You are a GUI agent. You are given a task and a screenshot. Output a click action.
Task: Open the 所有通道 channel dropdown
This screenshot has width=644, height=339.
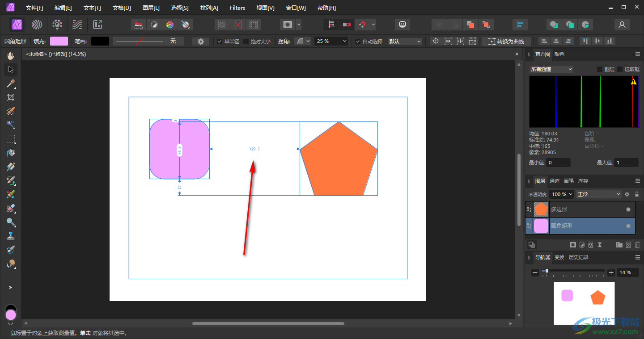coord(551,69)
